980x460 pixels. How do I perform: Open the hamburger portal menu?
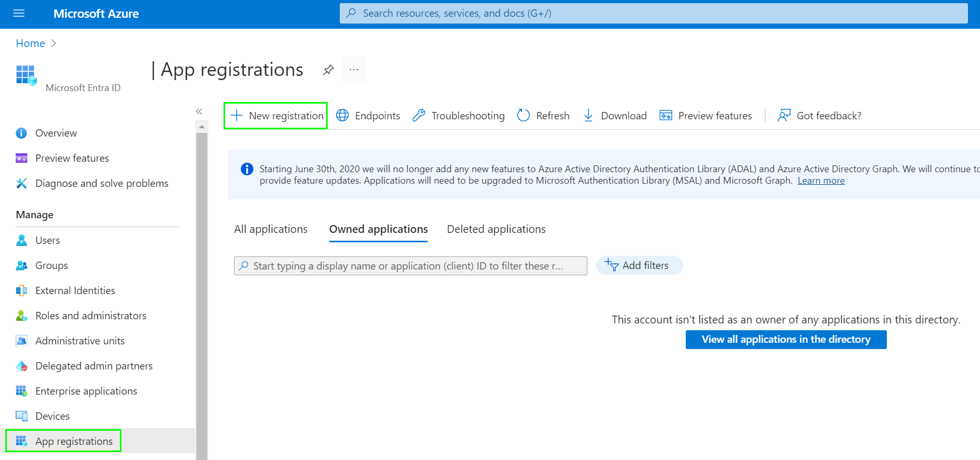point(19,14)
